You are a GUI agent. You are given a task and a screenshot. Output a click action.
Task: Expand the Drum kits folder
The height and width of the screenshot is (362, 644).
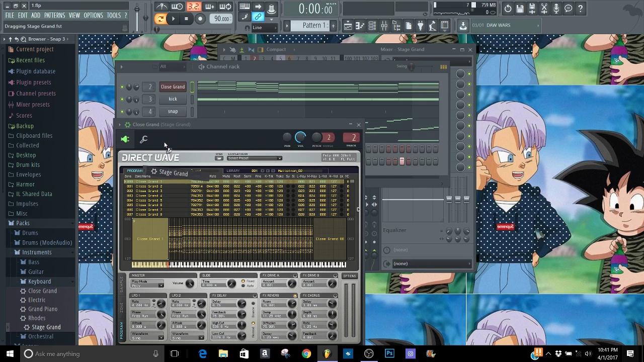(28, 165)
